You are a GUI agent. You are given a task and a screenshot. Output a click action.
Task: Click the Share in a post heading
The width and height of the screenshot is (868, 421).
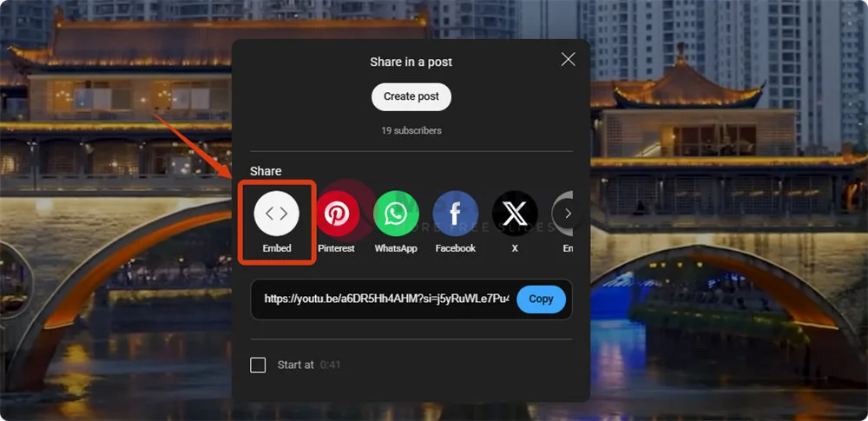[411, 62]
